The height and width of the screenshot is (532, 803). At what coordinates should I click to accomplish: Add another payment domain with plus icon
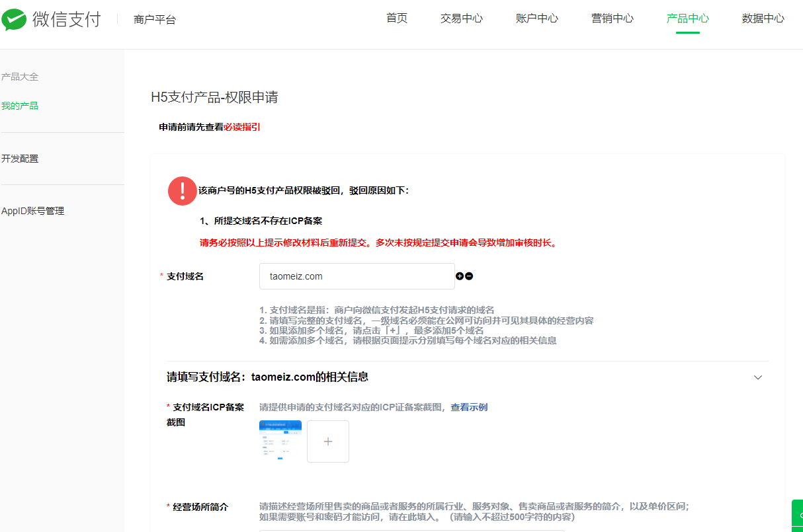[460, 276]
